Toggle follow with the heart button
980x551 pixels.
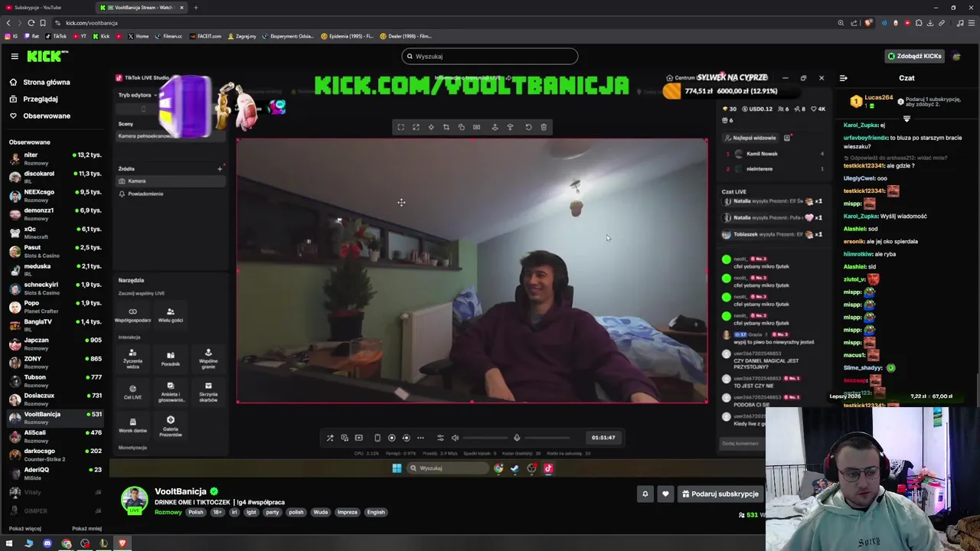[665, 494]
